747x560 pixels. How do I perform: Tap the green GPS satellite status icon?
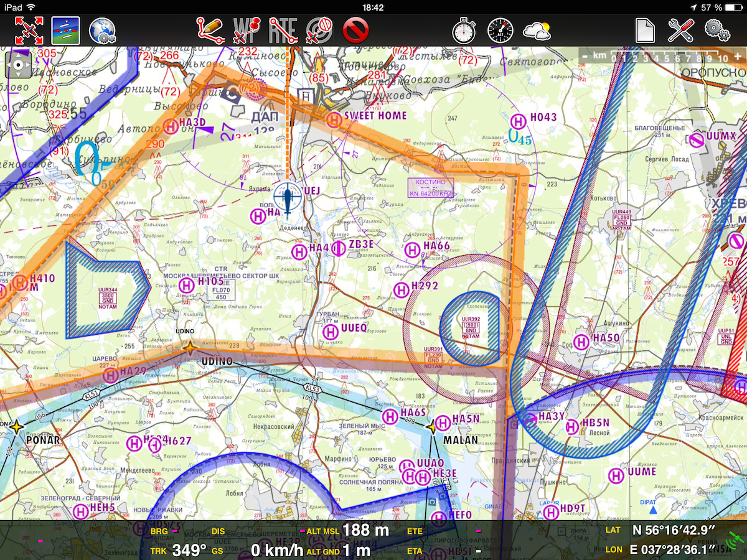click(x=734, y=539)
